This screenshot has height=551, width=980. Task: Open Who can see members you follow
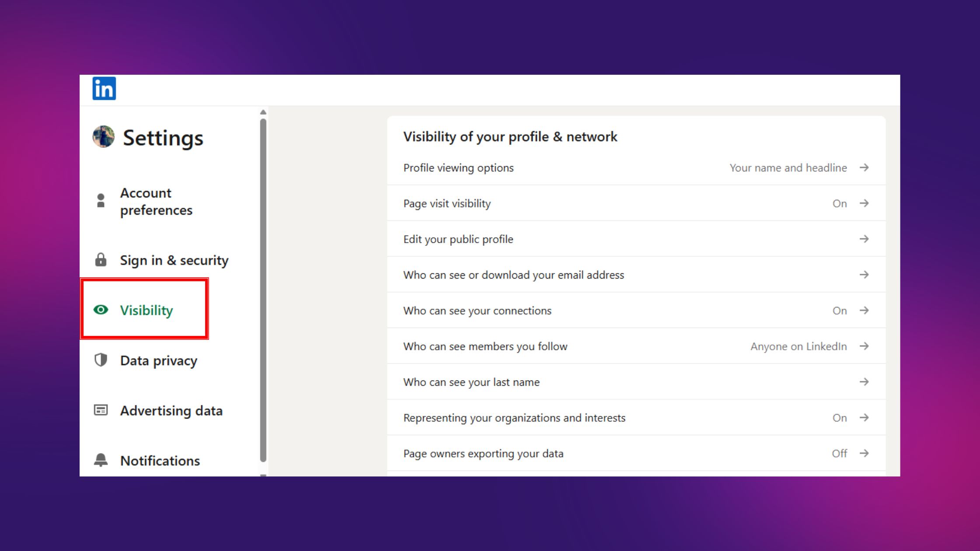click(485, 347)
